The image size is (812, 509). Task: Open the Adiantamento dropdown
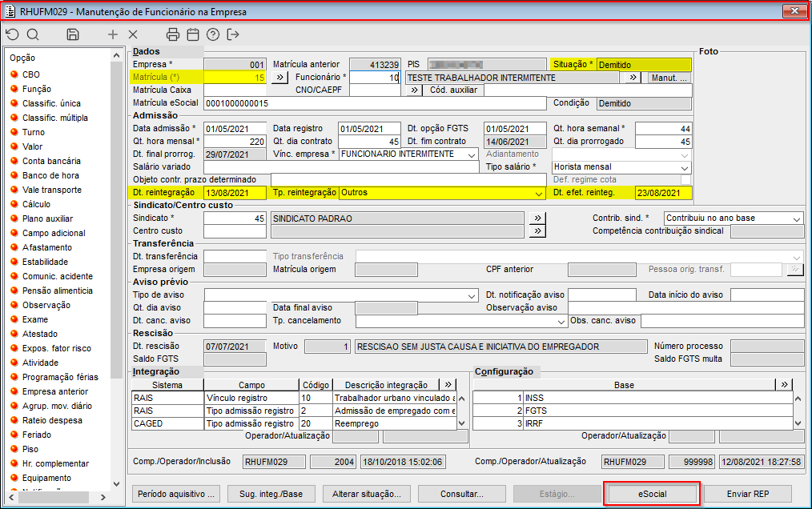coord(685,154)
